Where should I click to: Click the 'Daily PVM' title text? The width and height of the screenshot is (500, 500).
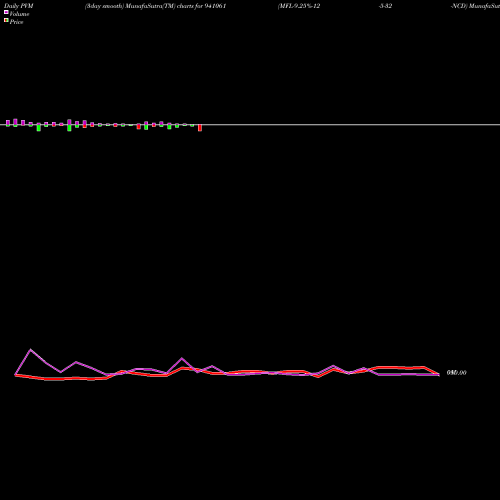(19, 6)
